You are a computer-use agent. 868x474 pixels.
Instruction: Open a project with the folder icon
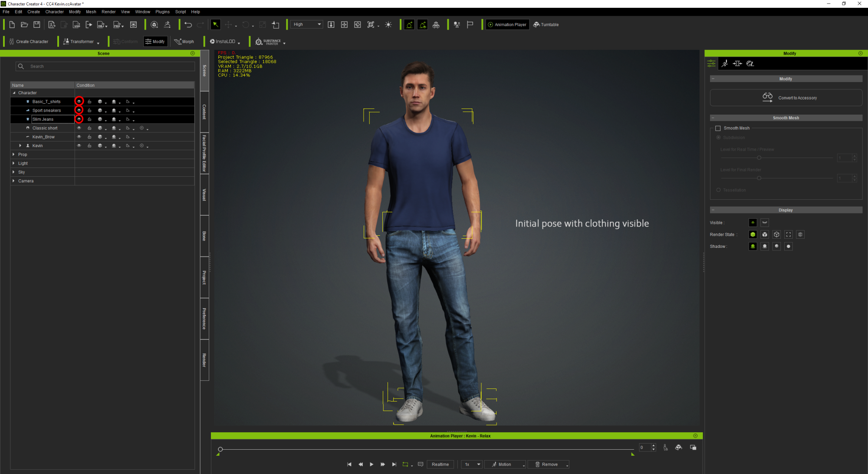point(24,25)
